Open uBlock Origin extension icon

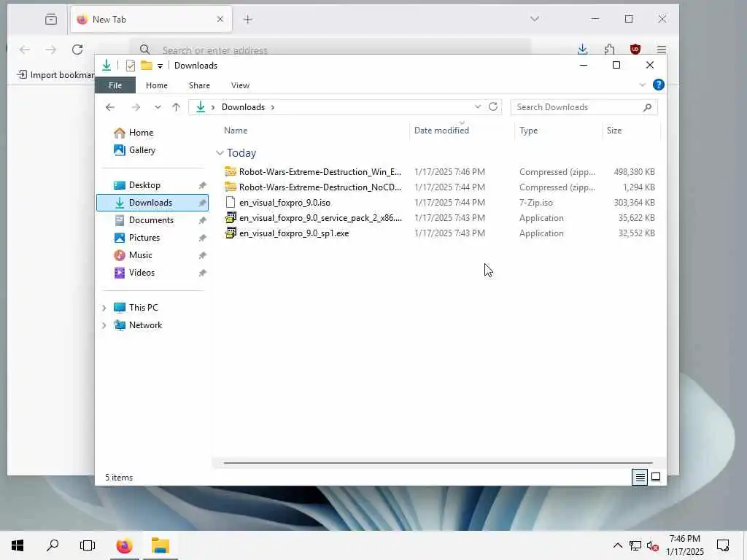coord(635,50)
